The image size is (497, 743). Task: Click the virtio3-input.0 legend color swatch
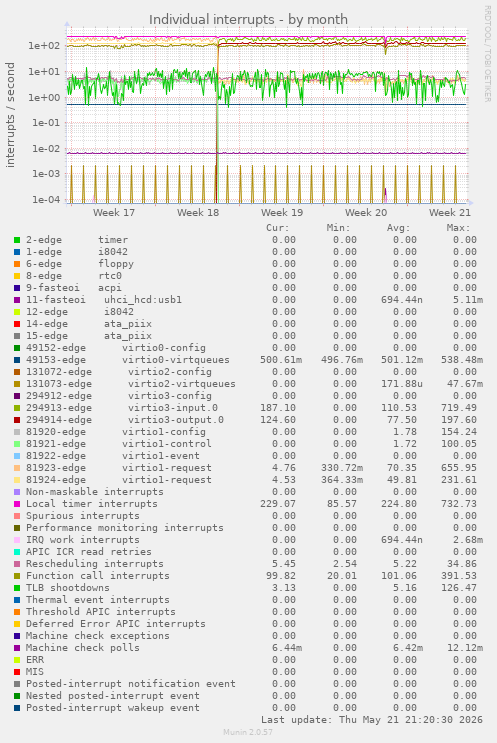[17, 408]
